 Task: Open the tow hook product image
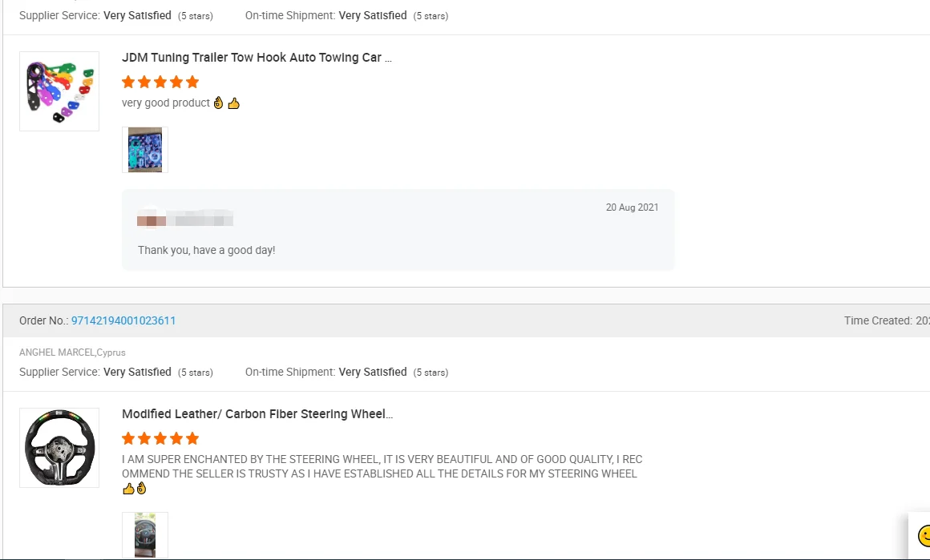[59, 91]
